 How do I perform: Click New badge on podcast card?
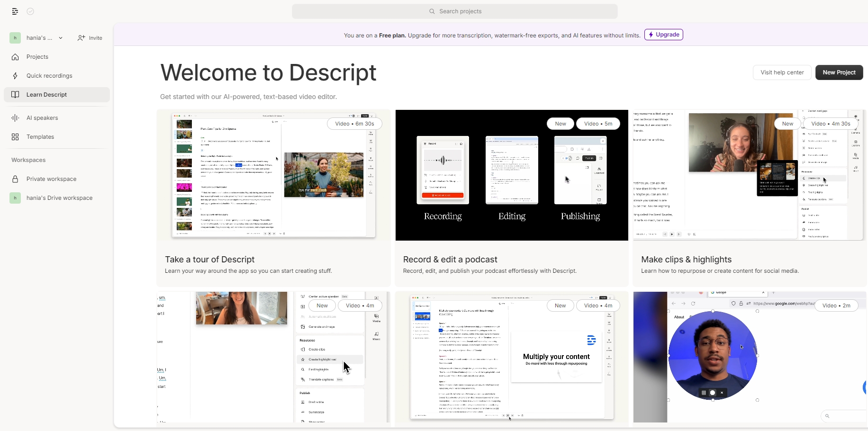[561, 124]
